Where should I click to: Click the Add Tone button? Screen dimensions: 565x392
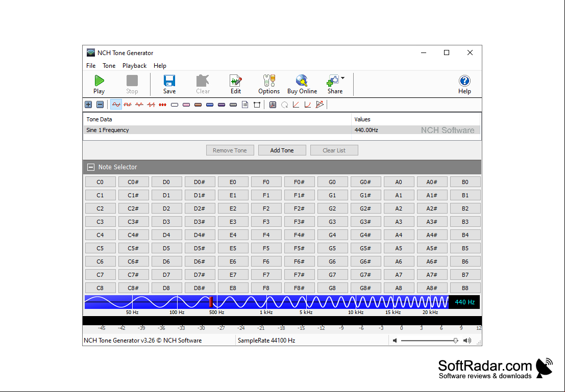point(282,150)
